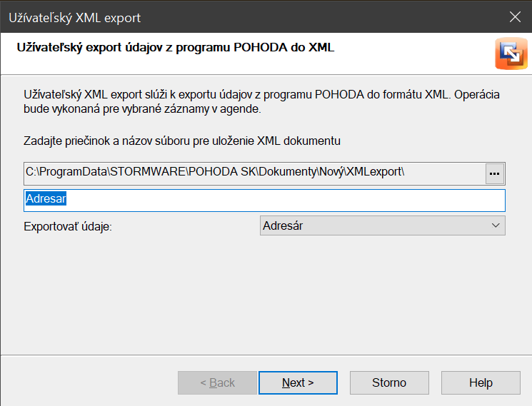
Task: Click the XMLexport folder path field
Action: 254,173
